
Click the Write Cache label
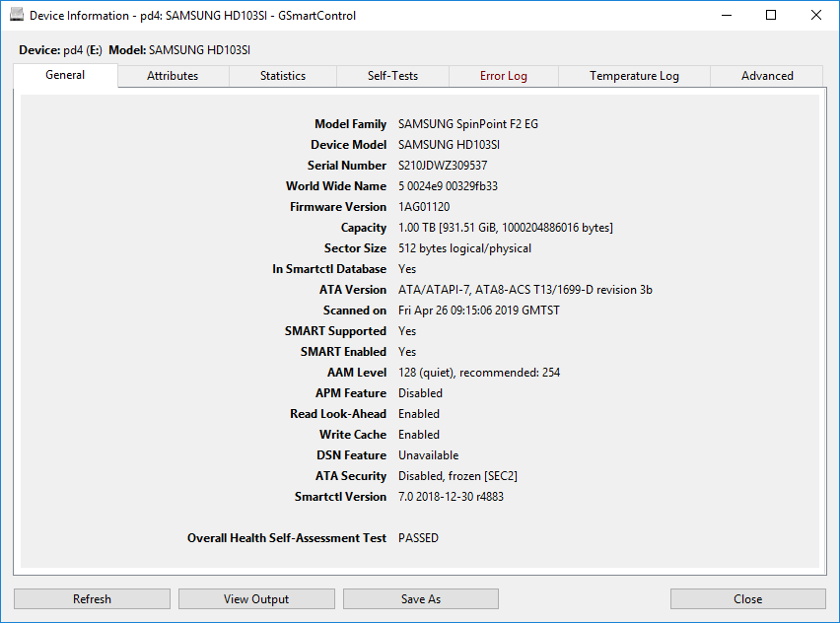353,435
